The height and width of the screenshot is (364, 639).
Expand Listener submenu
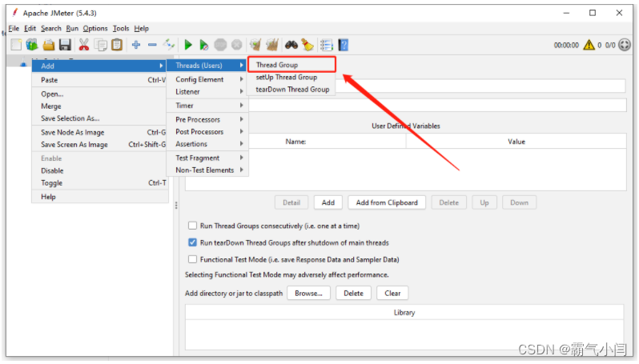[207, 92]
